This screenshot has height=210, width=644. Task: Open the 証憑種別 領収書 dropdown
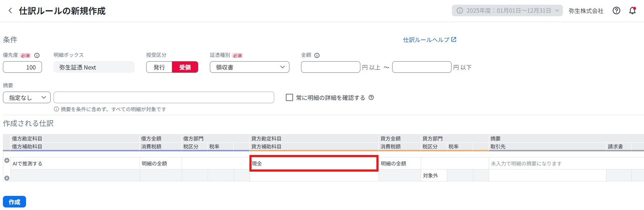pos(250,67)
